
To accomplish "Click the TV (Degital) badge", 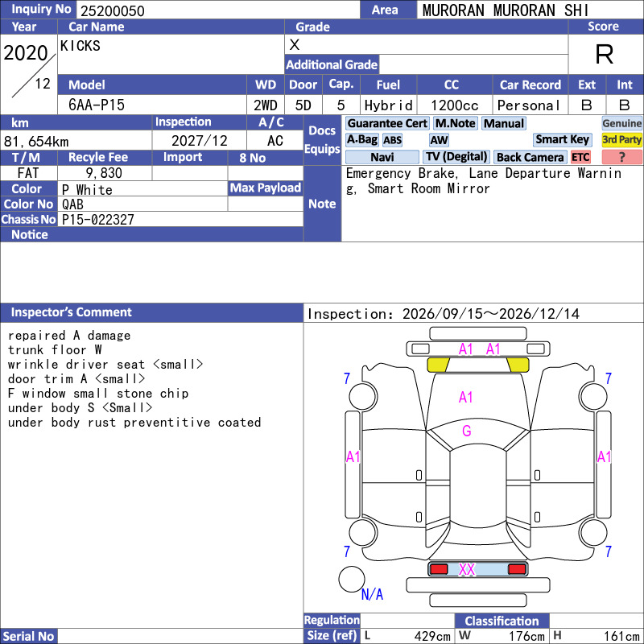I will (x=456, y=157).
